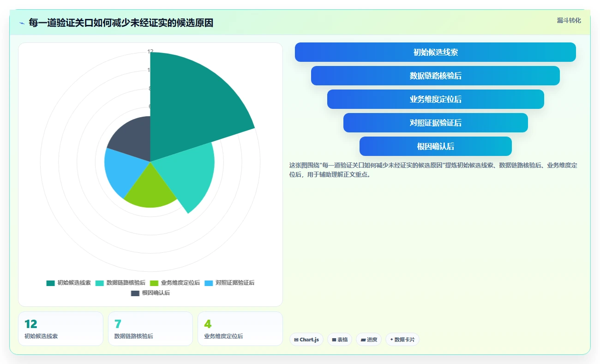Viewport: 600px width, 364px height.
Task: Toggle 数据链路核验后 legend color swatch
Action: pos(100,283)
